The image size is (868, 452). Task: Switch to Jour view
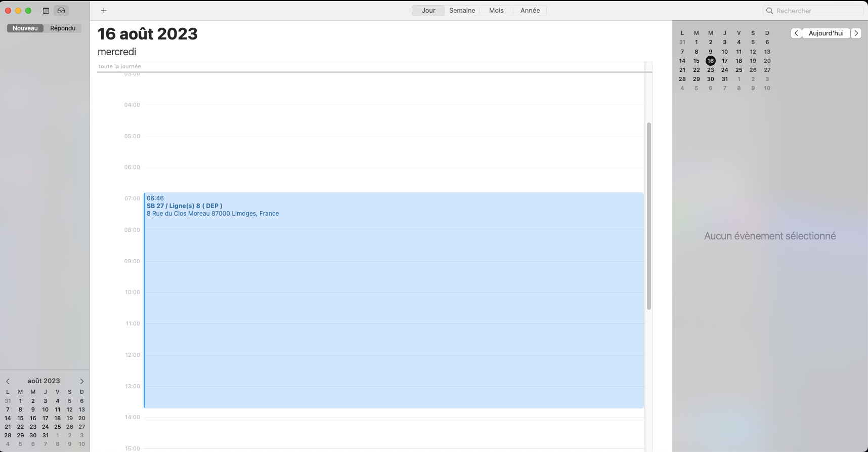pos(428,11)
